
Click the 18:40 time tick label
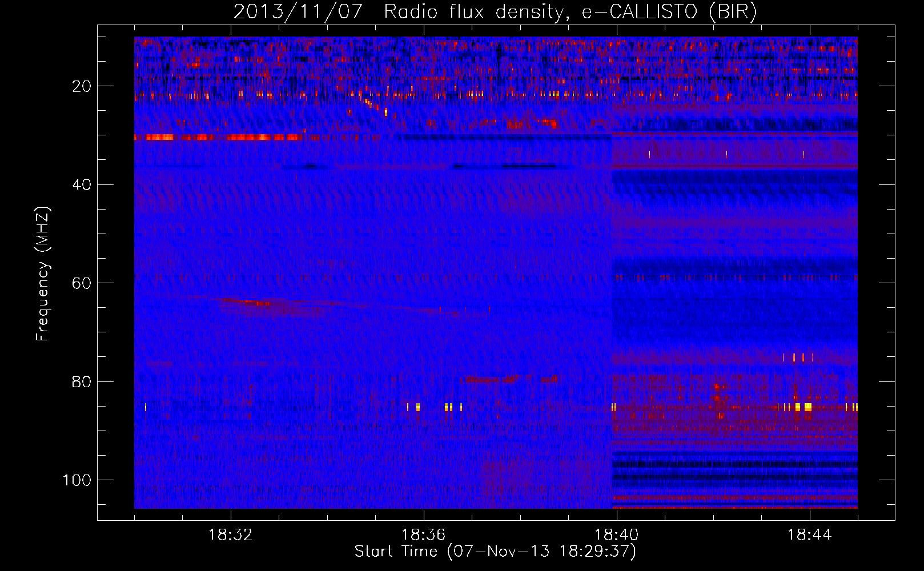tap(616, 535)
